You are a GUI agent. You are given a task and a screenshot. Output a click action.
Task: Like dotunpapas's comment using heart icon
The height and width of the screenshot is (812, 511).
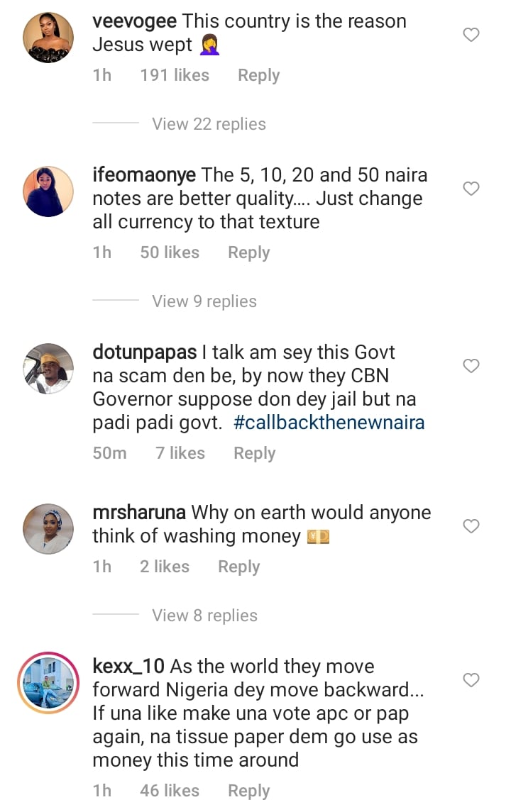coord(471,366)
